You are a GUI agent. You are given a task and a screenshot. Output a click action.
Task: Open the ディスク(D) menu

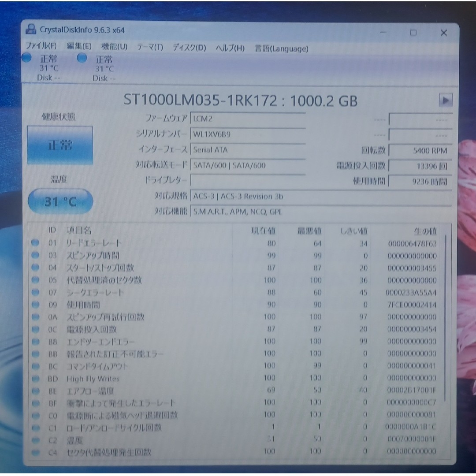pos(189,47)
